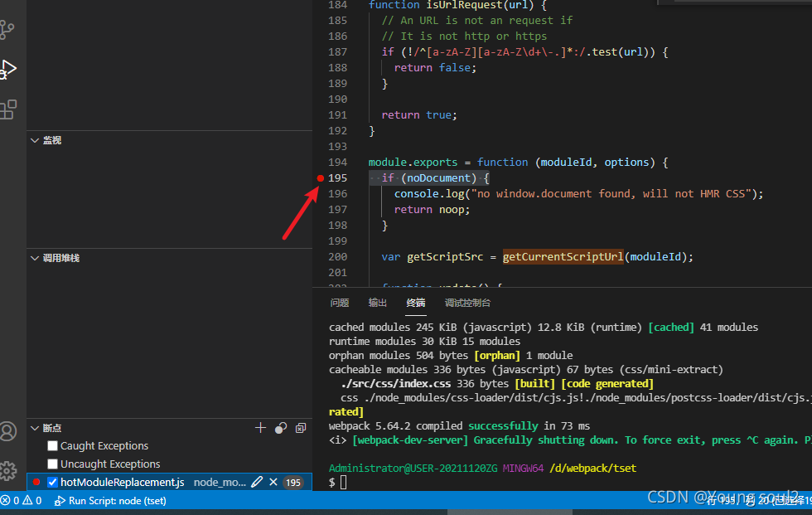This screenshot has width=812, height=515.
Task: Collapse the 断点 (Breakpoints) section
Action: point(35,428)
